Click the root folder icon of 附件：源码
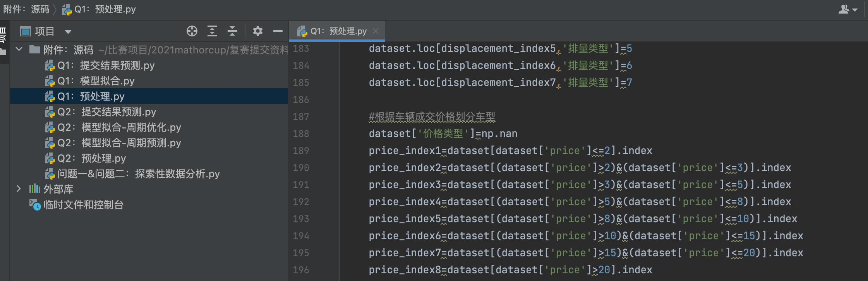 [35, 49]
